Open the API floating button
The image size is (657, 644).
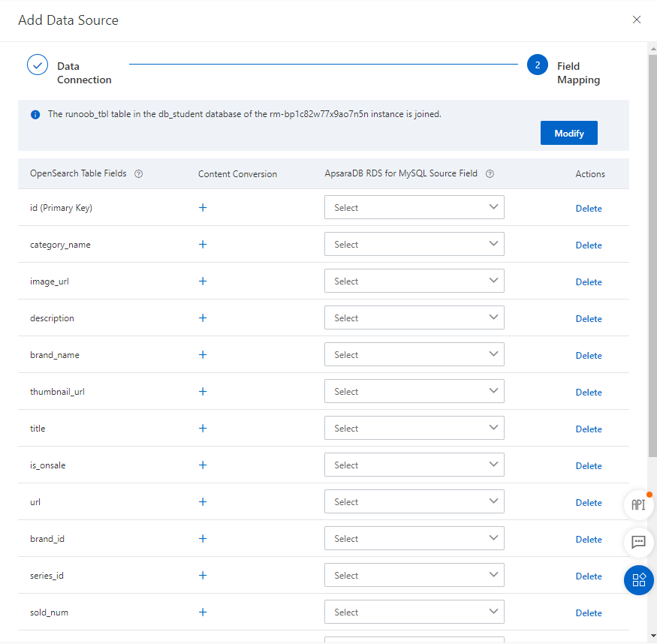pyautogui.click(x=638, y=505)
